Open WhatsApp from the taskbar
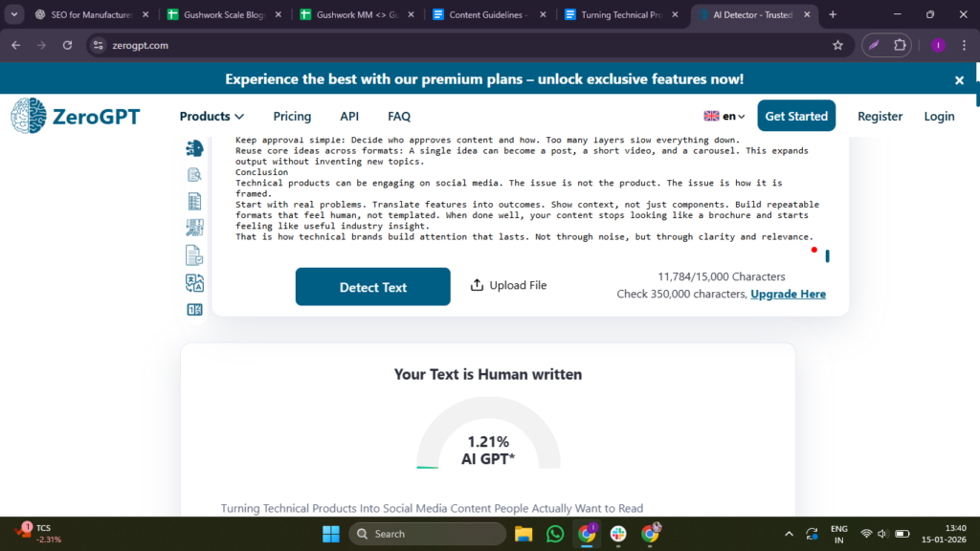 pyautogui.click(x=555, y=534)
